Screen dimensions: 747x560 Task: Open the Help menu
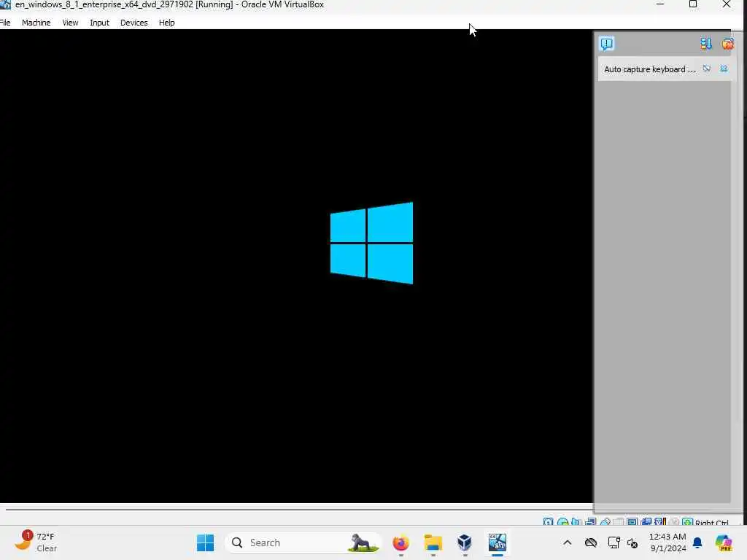pyautogui.click(x=167, y=23)
